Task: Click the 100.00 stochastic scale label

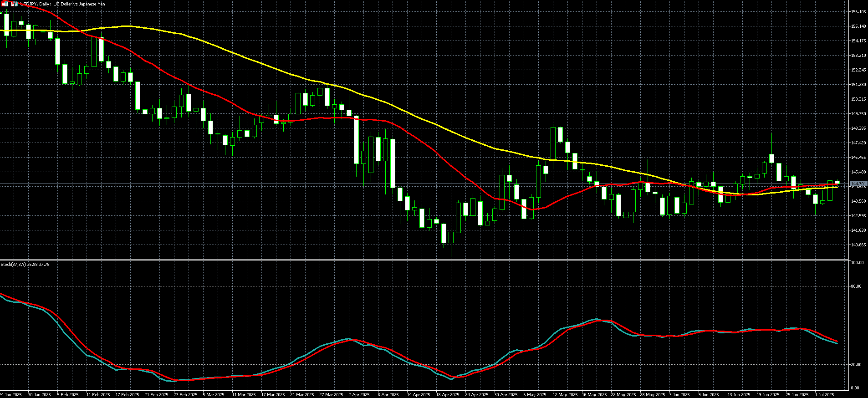Action: coord(857,263)
